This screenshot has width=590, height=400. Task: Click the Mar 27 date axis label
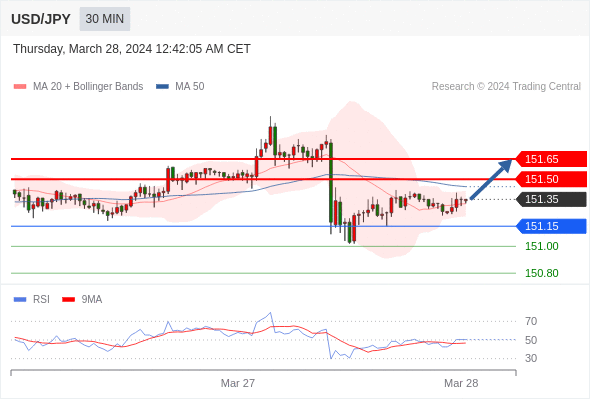237,383
